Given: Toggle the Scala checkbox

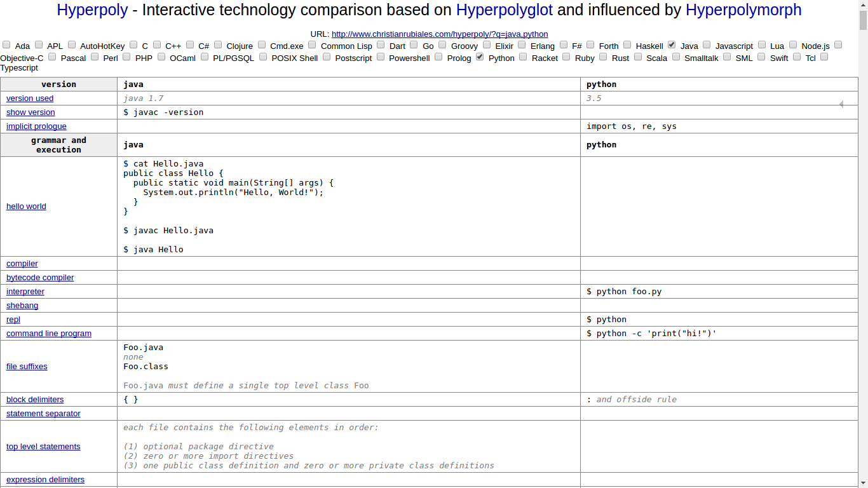Looking at the screenshot, I should 638,57.
